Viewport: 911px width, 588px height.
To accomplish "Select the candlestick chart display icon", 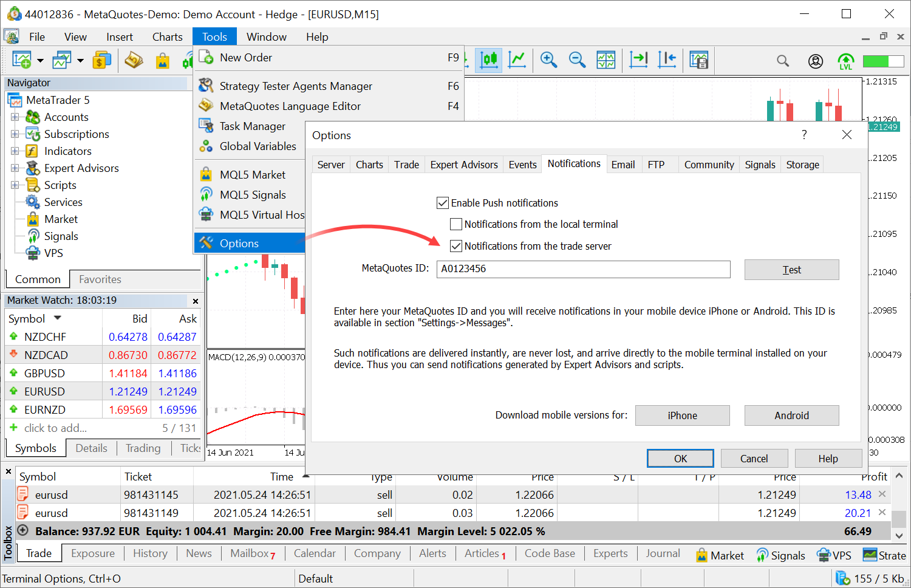I will pos(488,60).
